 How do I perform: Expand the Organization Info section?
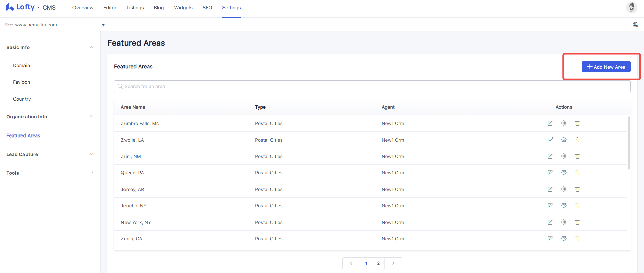tap(50, 117)
